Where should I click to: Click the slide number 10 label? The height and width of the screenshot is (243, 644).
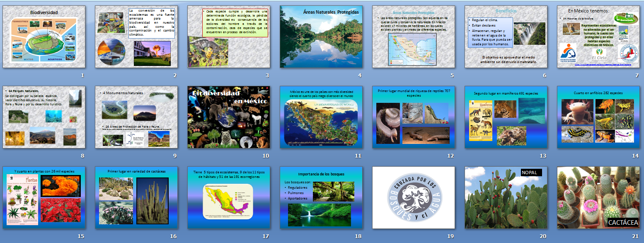pos(266,156)
